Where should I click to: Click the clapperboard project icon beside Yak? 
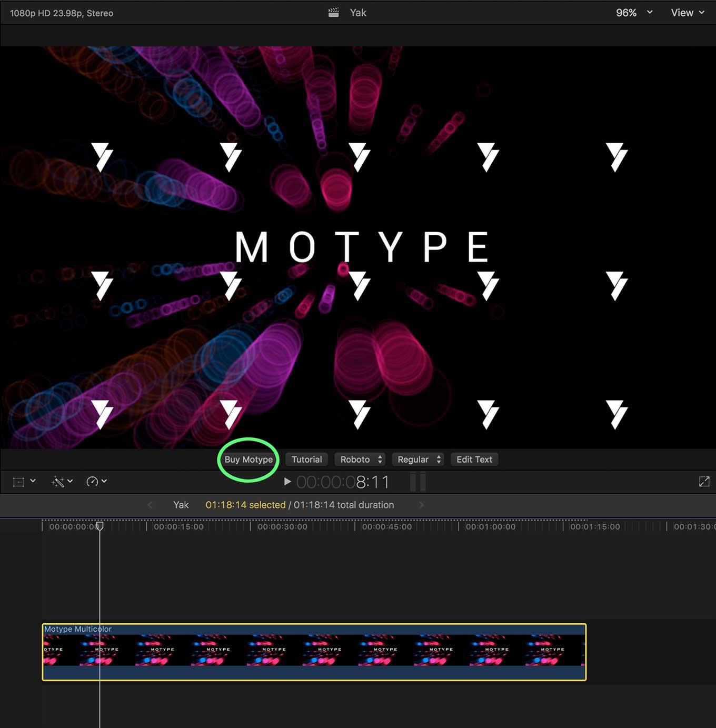(x=334, y=13)
